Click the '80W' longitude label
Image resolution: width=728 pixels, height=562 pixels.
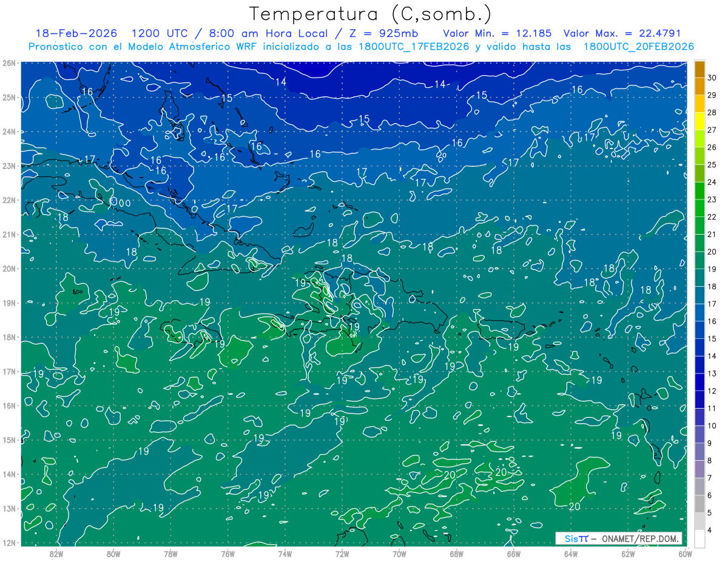tap(113, 554)
